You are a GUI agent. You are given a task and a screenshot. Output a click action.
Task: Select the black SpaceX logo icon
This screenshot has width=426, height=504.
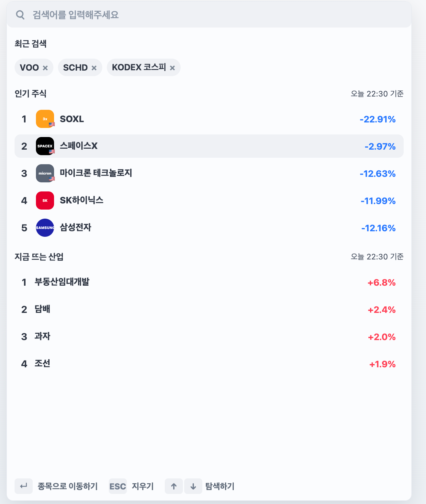coord(45,146)
